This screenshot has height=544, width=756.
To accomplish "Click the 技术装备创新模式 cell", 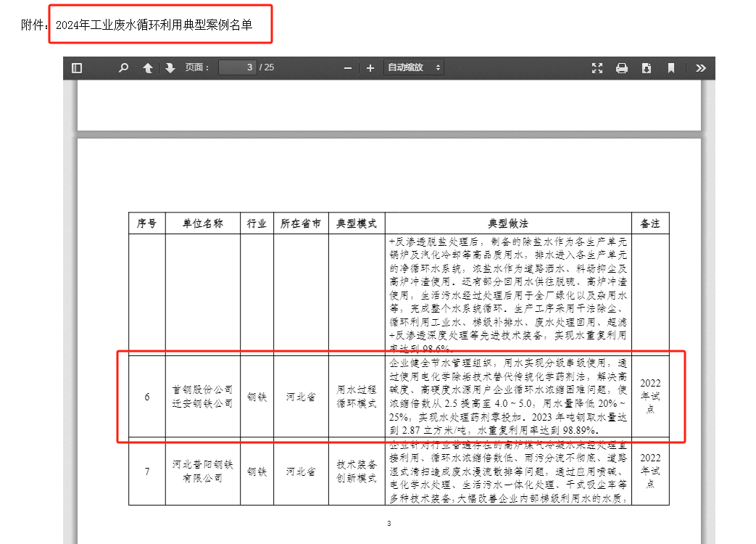I will click(357, 471).
